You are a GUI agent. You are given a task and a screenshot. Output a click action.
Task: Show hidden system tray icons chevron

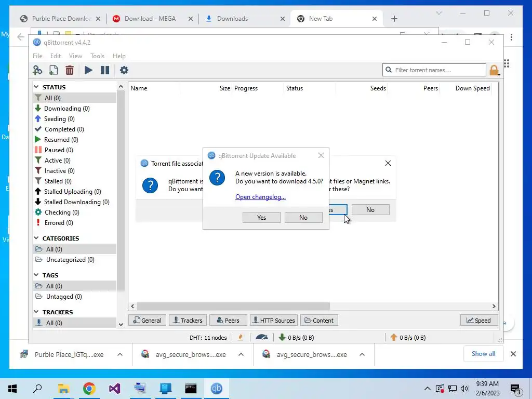(x=428, y=389)
